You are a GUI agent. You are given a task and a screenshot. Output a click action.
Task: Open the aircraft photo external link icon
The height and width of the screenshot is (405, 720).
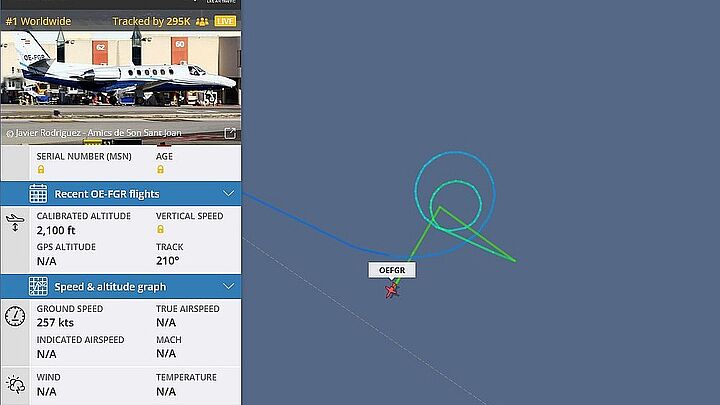[230, 133]
